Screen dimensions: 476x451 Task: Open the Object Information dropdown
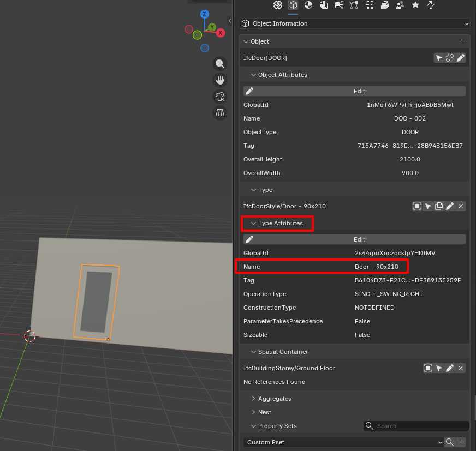point(355,23)
